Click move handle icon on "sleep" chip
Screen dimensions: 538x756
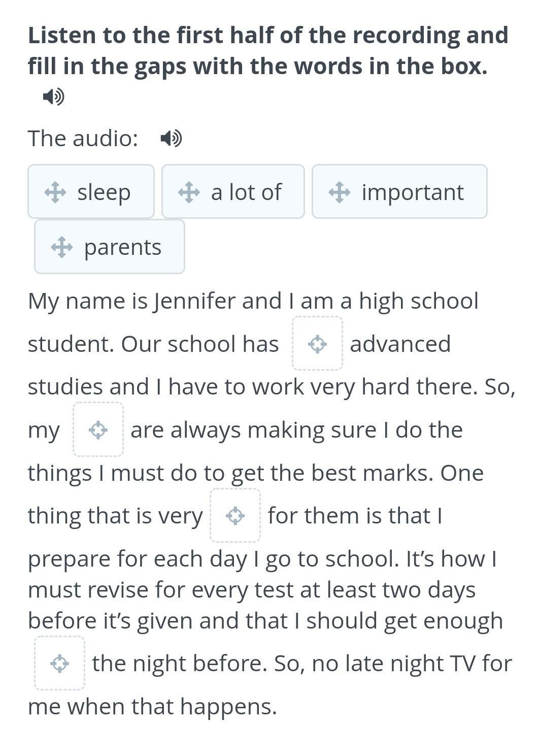pyautogui.click(x=55, y=192)
